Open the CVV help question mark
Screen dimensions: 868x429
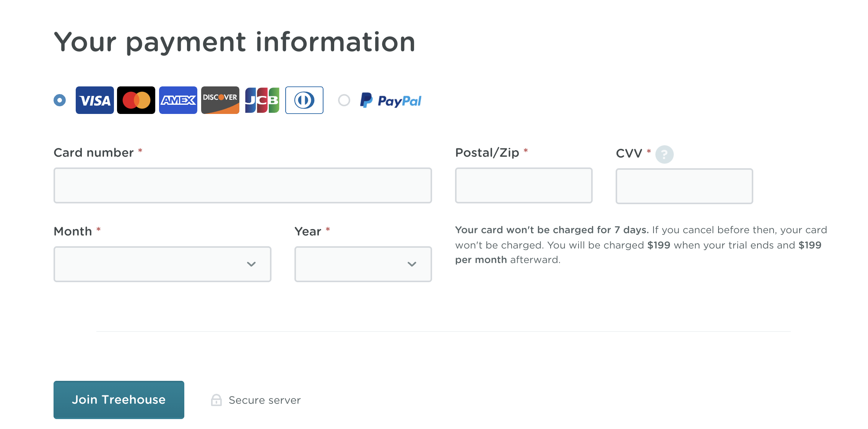[x=664, y=154]
